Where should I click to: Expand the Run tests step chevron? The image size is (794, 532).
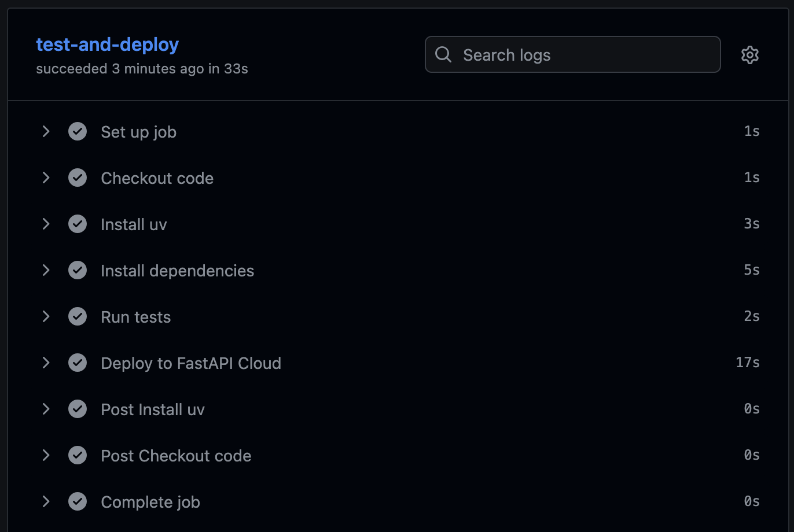[46, 316]
